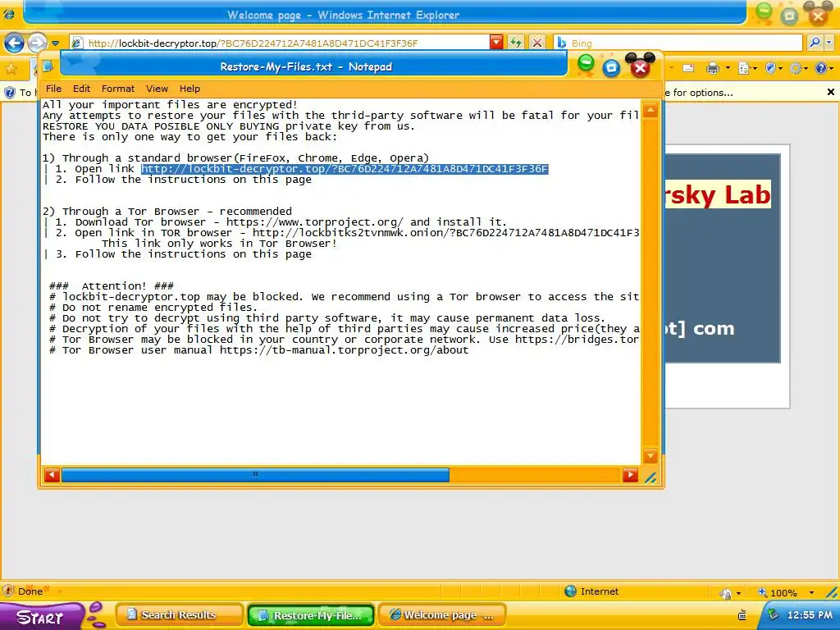Click the Internet zone globe in status bar
This screenshot has height=630, width=840.
571,591
